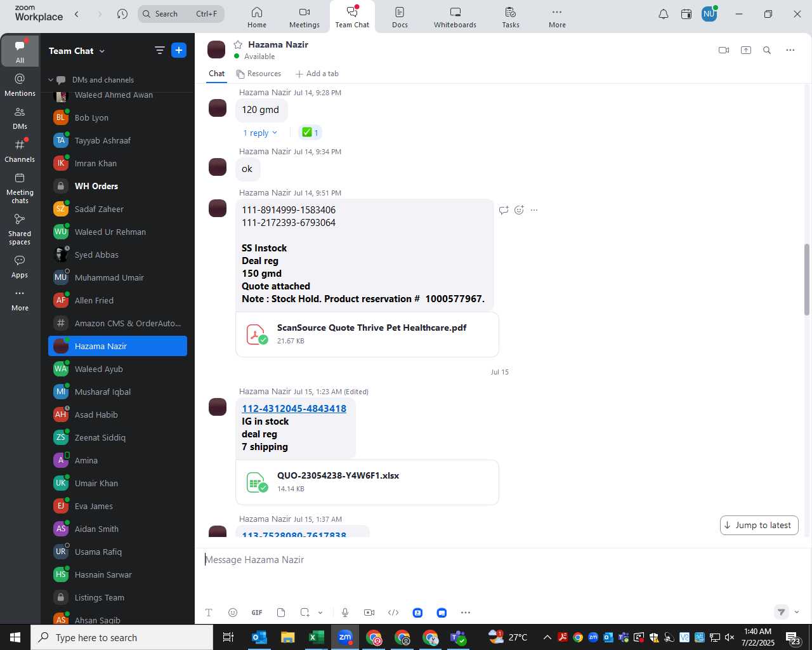812x650 pixels.
Task: Open the Listings Team channel
Action: pyautogui.click(x=118, y=597)
